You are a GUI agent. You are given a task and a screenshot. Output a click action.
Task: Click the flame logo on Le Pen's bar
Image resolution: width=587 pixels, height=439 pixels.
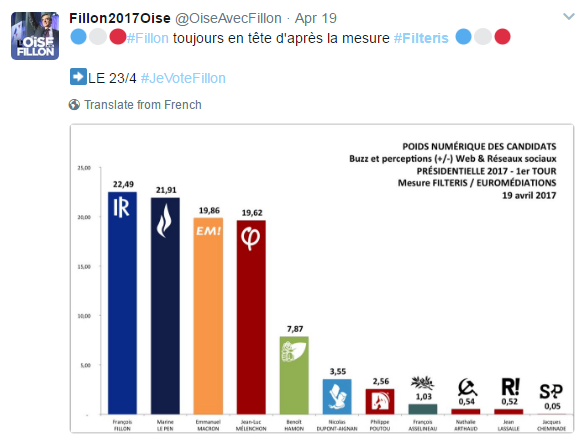click(x=164, y=221)
